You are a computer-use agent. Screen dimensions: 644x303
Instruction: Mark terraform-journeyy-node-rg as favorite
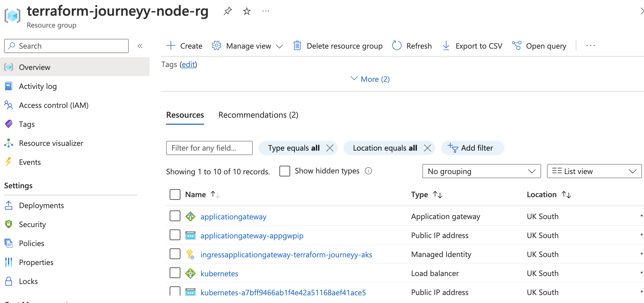point(247,11)
